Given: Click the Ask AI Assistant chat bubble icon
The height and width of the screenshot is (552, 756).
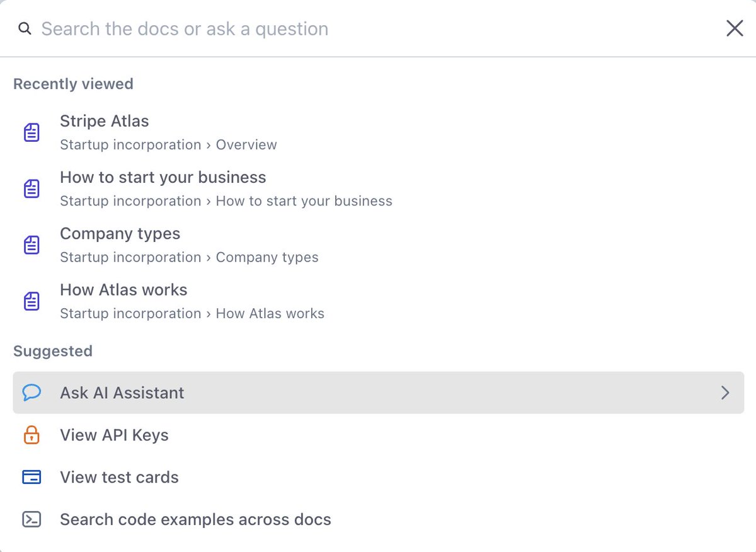Looking at the screenshot, I should click(31, 393).
